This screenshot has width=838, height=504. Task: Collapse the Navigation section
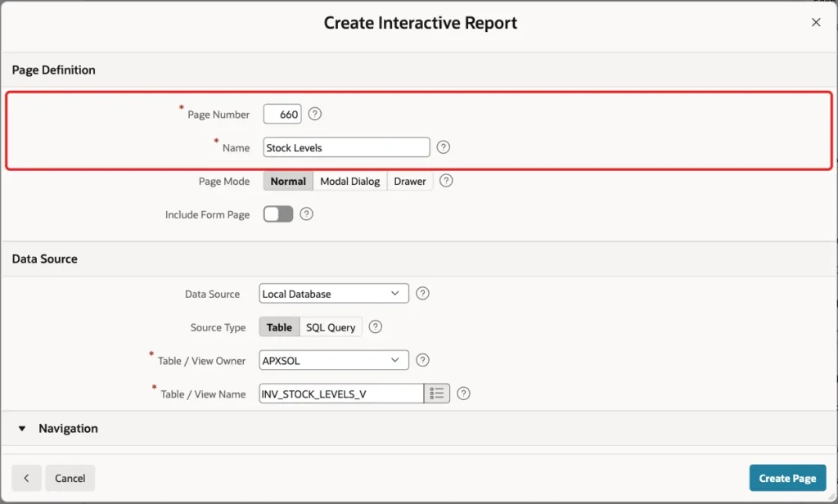(x=22, y=429)
